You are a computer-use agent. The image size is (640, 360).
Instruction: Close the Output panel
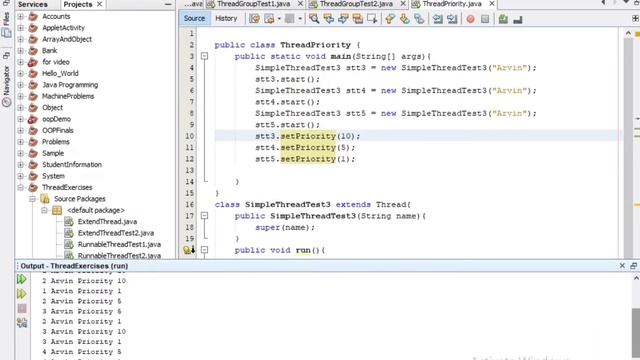point(622,266)
